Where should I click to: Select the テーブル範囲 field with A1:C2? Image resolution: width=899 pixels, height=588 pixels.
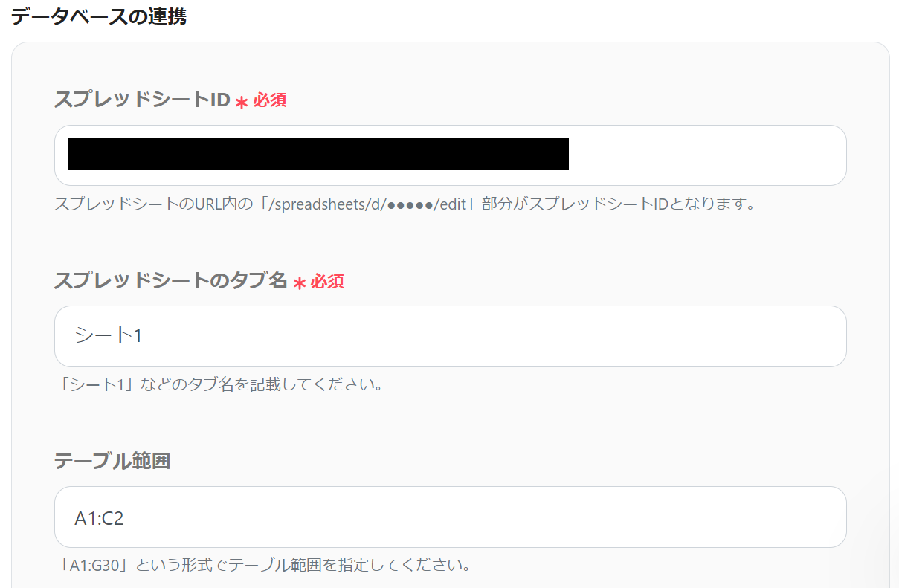pos(450,517)
